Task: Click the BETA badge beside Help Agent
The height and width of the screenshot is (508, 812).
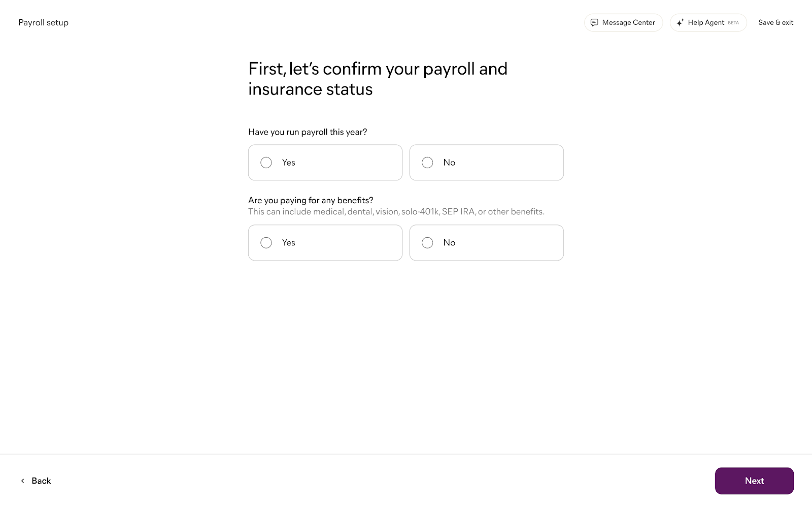Action: tap(733, 23)
